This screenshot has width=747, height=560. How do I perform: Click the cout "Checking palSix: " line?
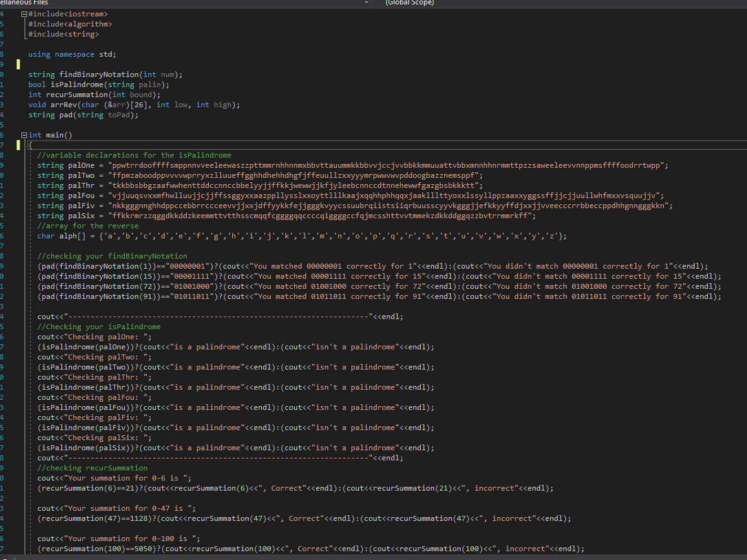point(95,438)
